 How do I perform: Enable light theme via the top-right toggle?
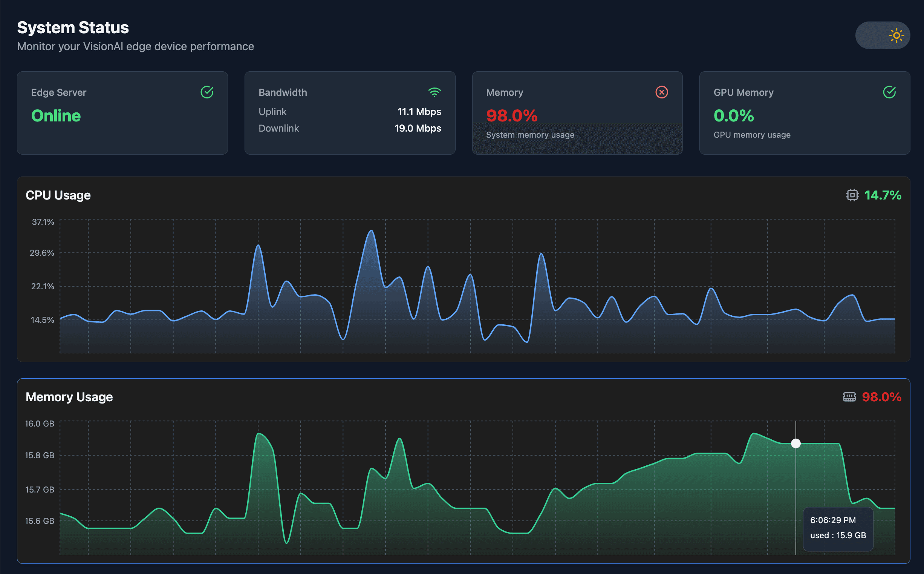pos(883,35)
